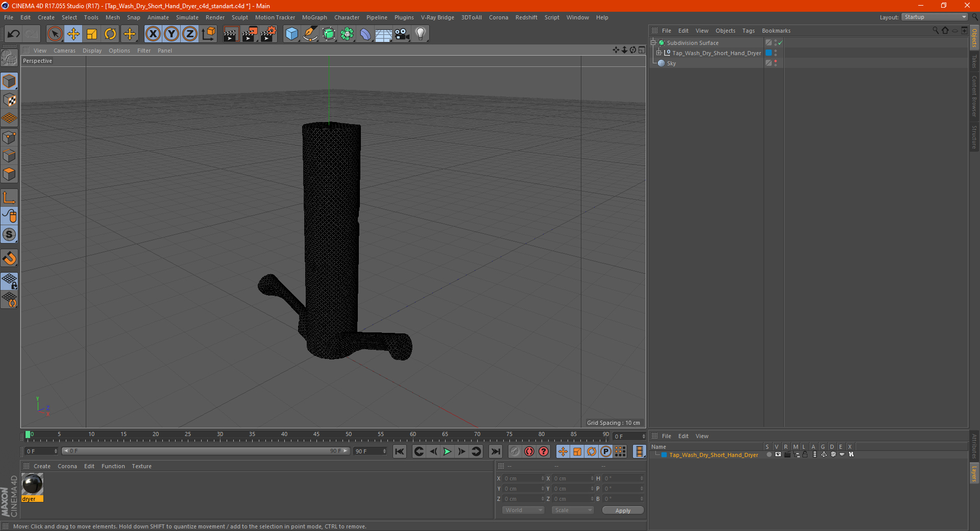The image size is (980, 531).
Task: Click the X position input field
Action: [x=524, y=478]
